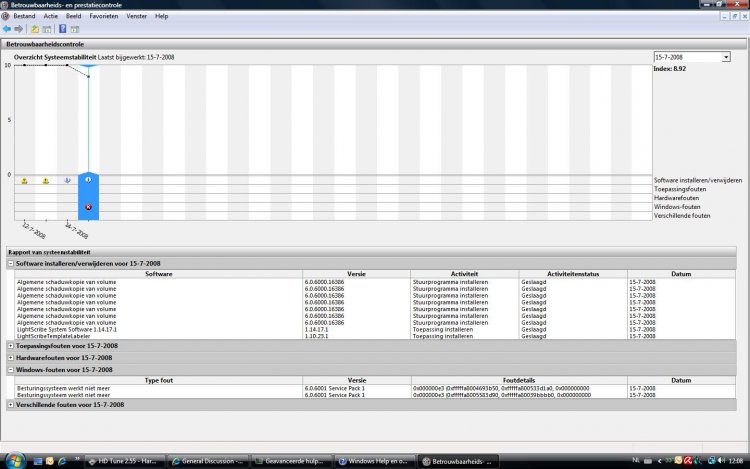The height and width of the screenshot is (469, 750).
Task: Click the info icon in highlighted chart column
Action: point(89,180)
